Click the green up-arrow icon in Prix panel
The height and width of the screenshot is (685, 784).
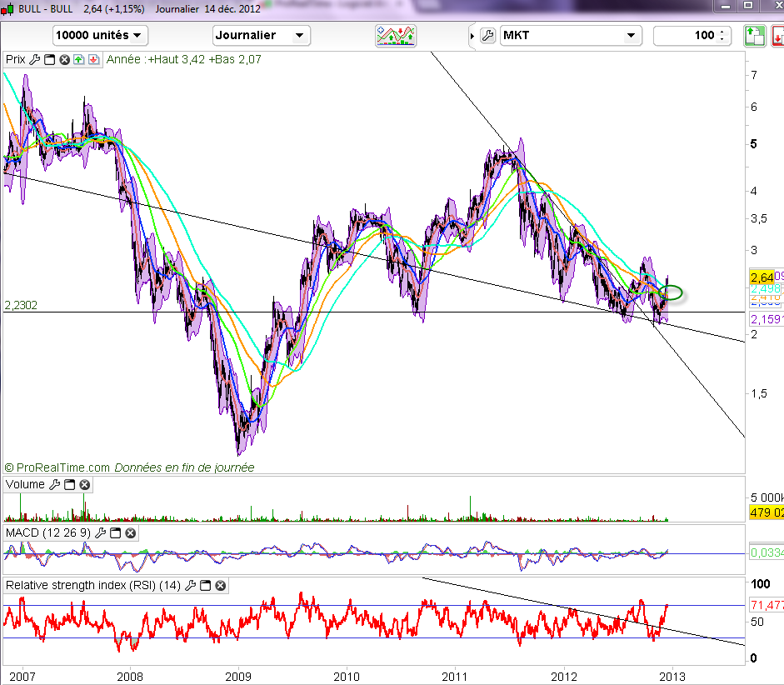(x=78, y=59)
